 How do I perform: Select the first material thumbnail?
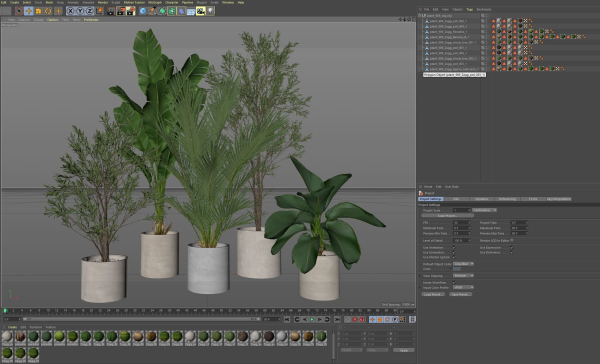[x=7, y=338]
